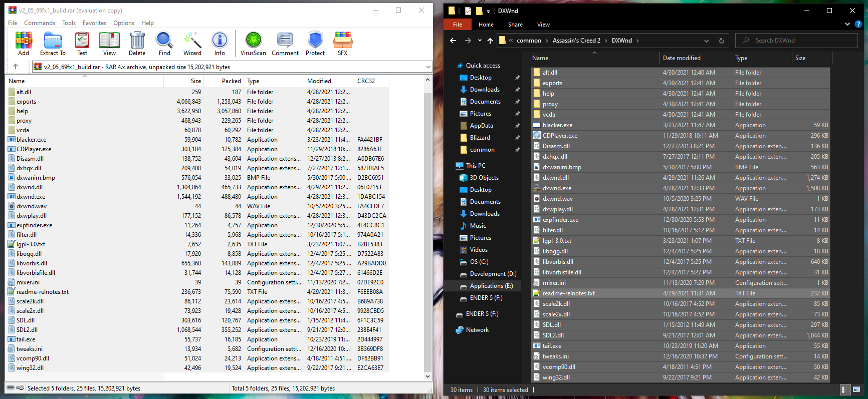The height and width of the screenshot is (399, 868).
Task: Navigate up one folder in Explorer
Action: coord(490,41)
